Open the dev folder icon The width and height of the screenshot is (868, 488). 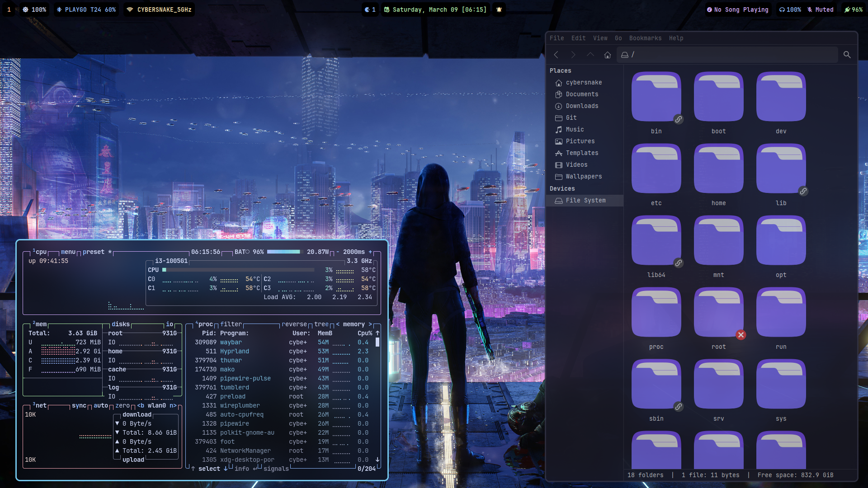point(781,97)
